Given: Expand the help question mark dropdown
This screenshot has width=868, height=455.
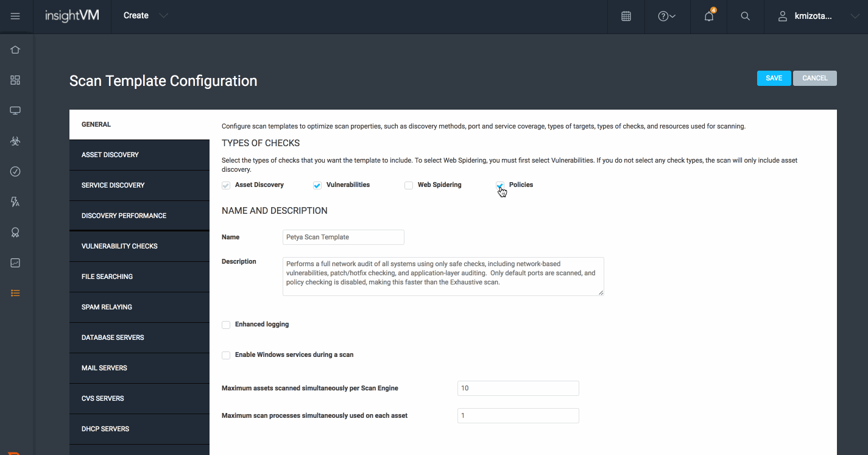Looking at the screenshot, I should 666,16.
